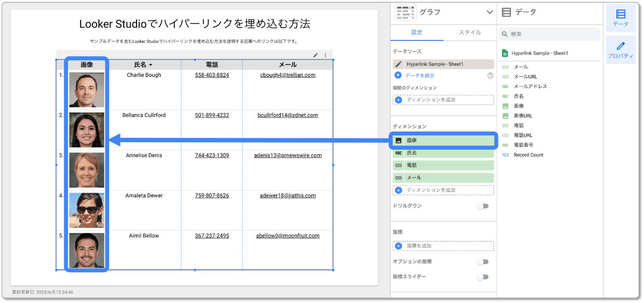Click the ABC type icon on 氏名 dimension
The image size is (644, 303).
[398, 153]
